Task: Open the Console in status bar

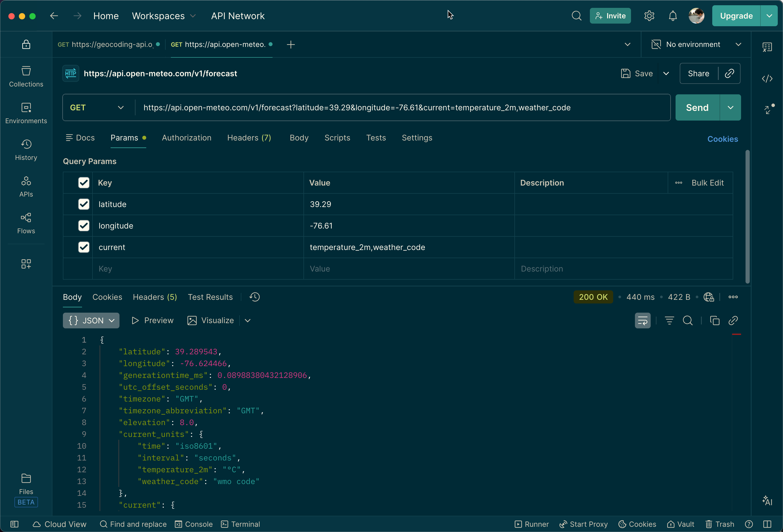Action: (x=194, y=524)
